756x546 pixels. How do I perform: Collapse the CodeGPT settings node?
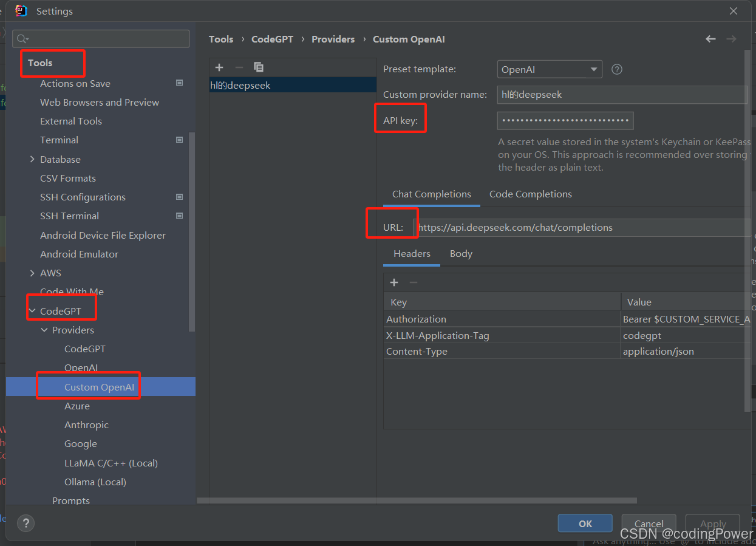pos(32,311)
